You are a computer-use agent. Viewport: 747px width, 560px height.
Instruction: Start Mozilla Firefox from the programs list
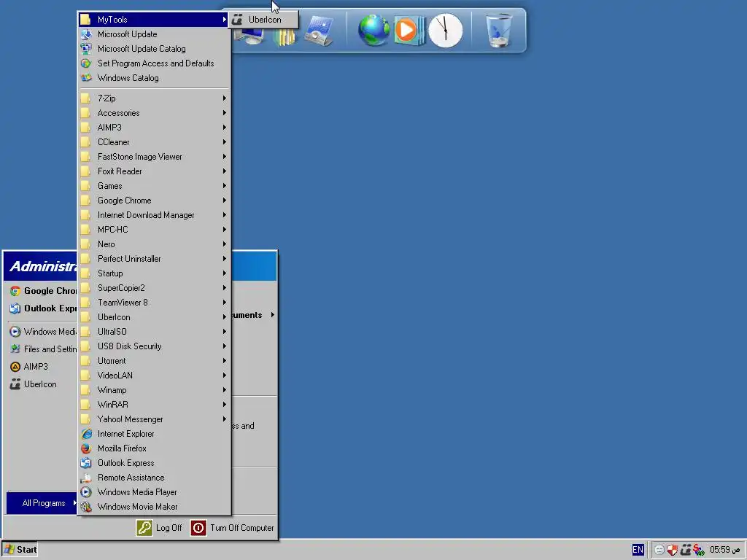(155, 448)
